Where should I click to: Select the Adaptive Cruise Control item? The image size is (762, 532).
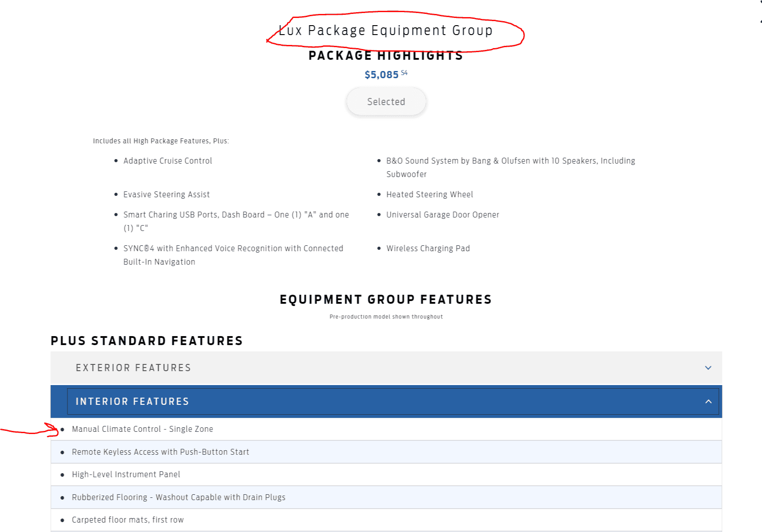coord(168,161)
